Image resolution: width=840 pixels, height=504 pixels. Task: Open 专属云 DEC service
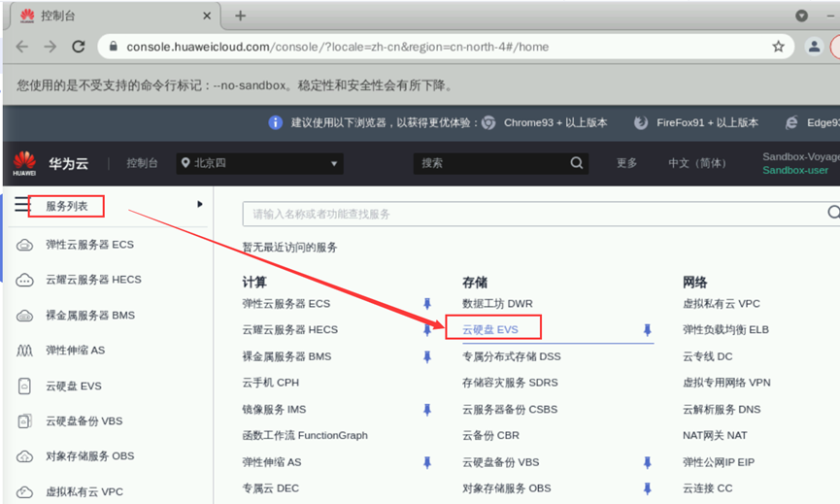point(271,488)
